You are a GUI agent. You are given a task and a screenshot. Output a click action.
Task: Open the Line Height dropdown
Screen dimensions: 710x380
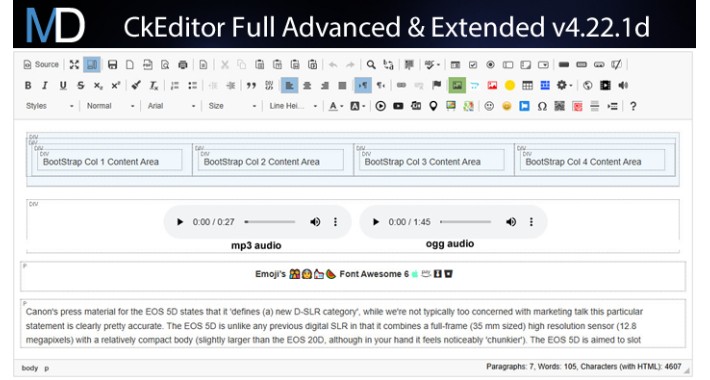(x=293, y=106)
